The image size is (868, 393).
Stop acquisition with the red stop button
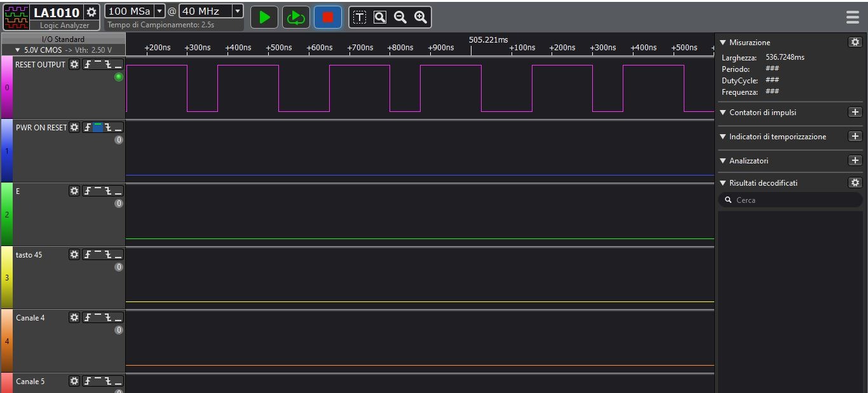click(328, 17)
